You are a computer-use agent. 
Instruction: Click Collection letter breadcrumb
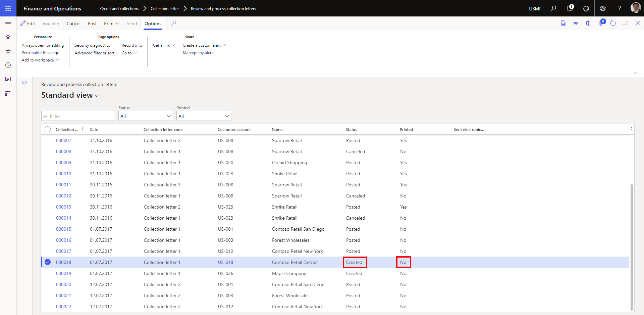pyautogui.click(x=165, y=9)
